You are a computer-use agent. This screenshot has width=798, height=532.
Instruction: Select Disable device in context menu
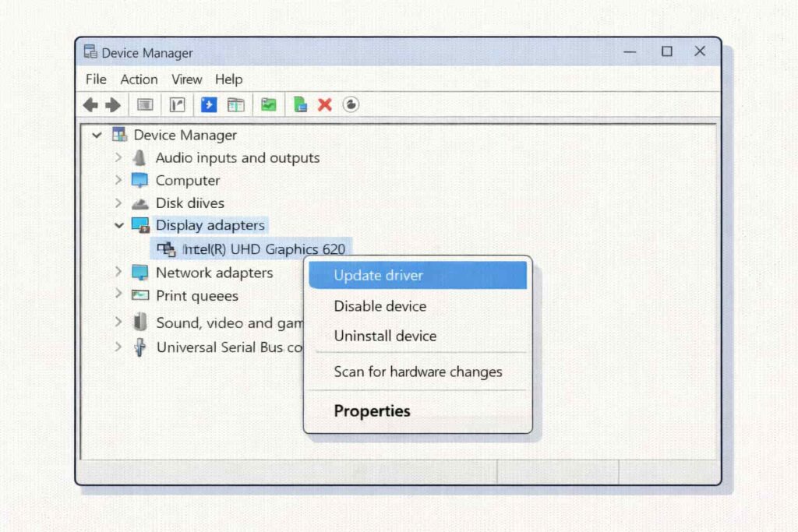380,306
